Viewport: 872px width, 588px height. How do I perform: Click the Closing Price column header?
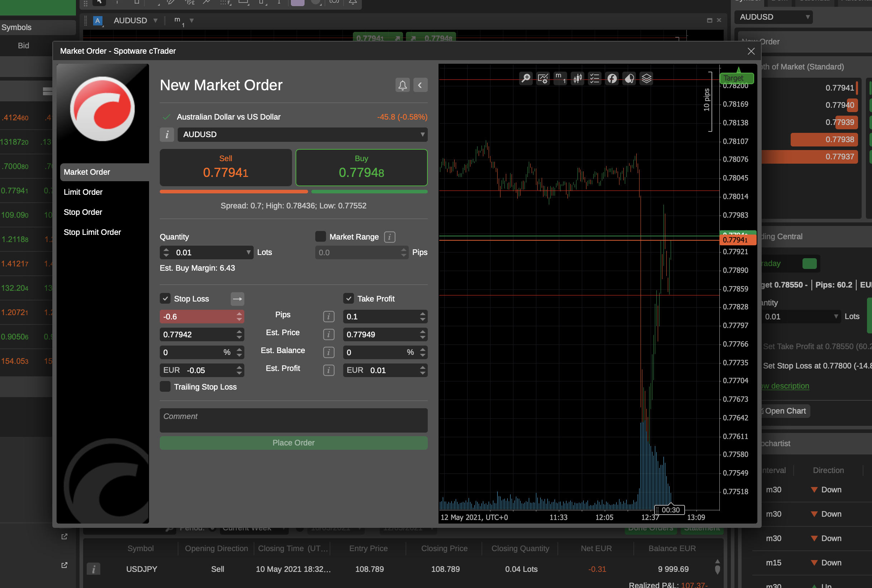(444, 549)
